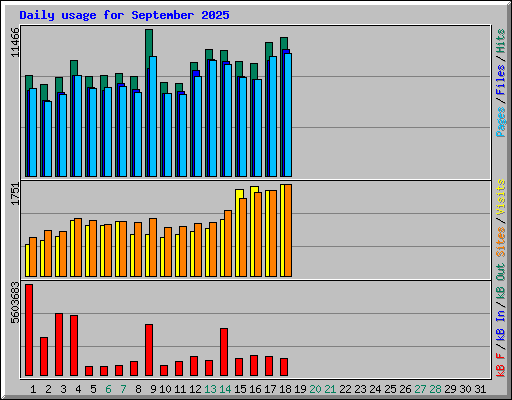
Task: Click day label 12 on the axis
Action: 195,389
